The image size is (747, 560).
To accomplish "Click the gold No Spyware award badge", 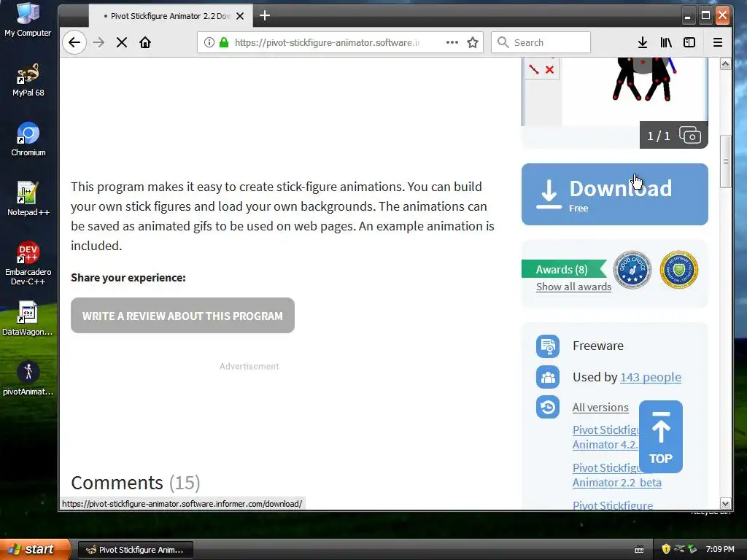I will point(679,270).
